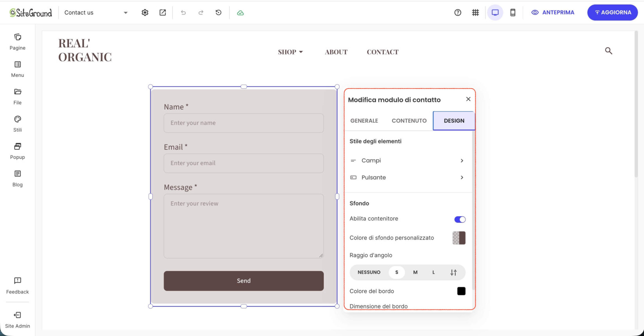
Task: Open the version history icon
Action: coord(219,13)
